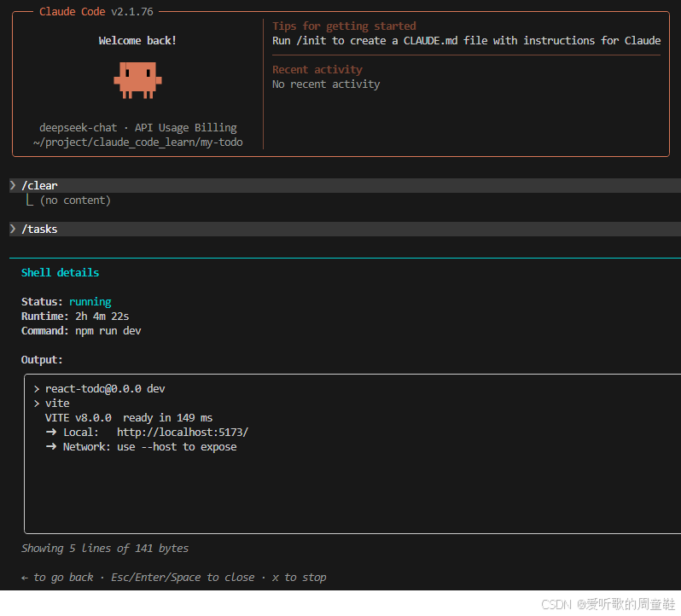Click the command value "npm run dev"

tap(108, 331)
